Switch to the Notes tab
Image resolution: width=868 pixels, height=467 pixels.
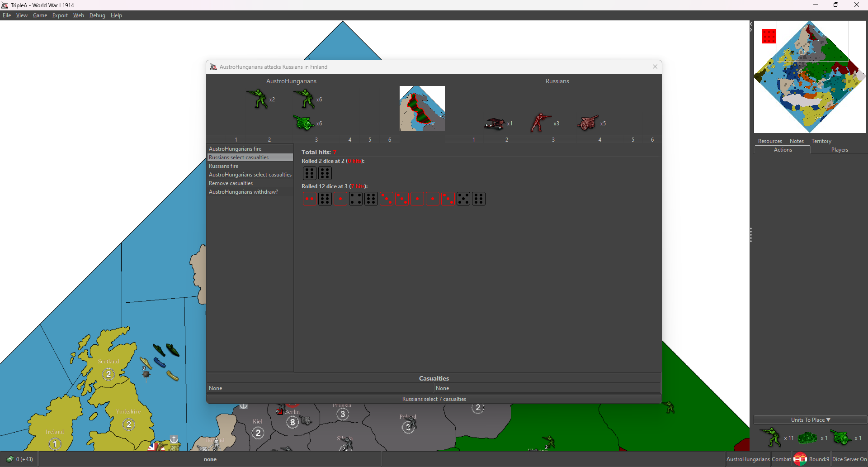click(x=797, y=141)
